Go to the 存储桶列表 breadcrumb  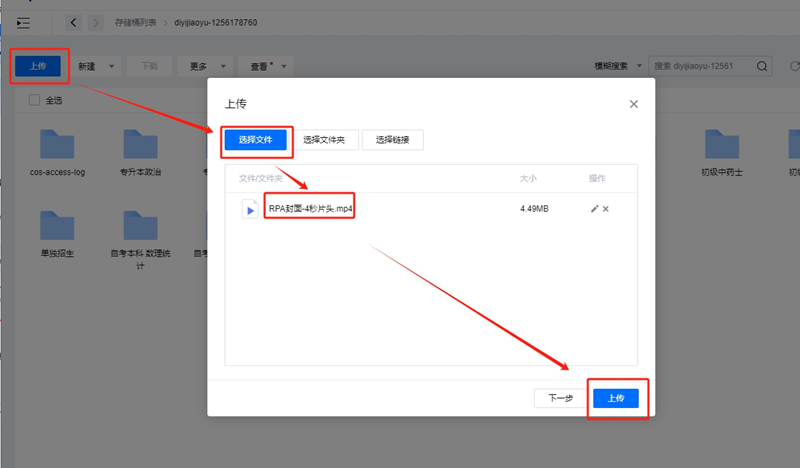point(135,22)
